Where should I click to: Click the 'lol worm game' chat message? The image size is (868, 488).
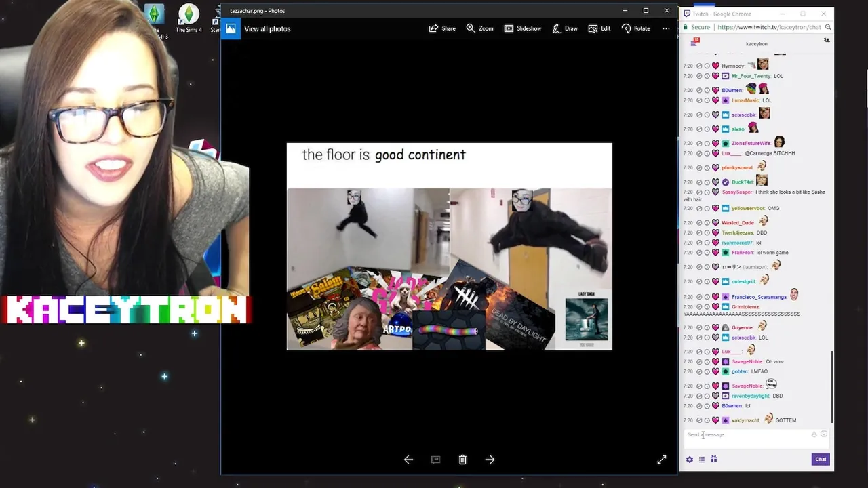click(772, 253)
